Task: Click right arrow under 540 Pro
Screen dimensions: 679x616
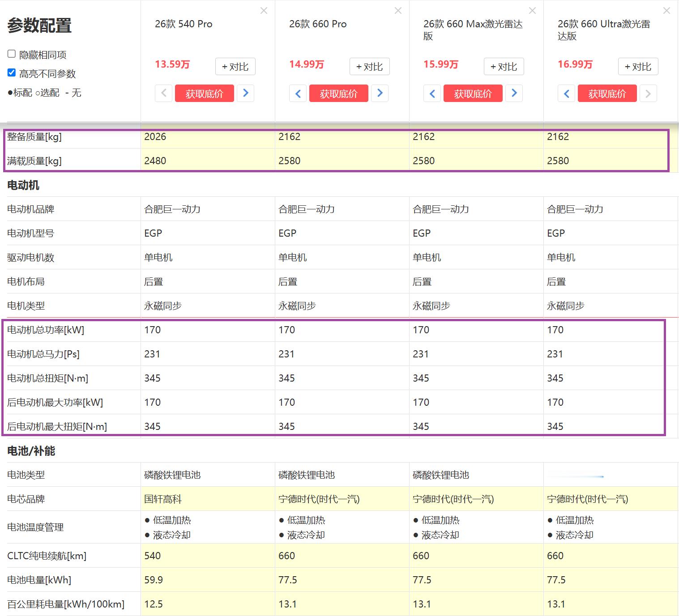Action: (245, 93)
